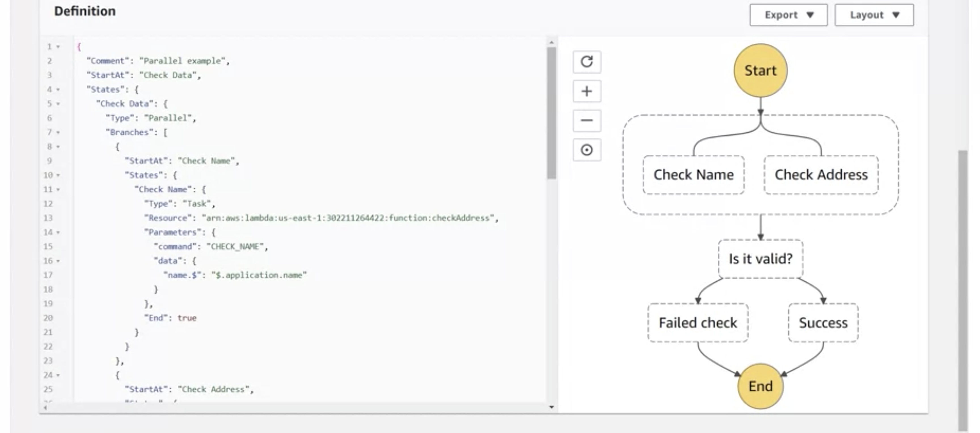Select the Check Address state node
The height and width of the screenshot is (433, 980).
coord(820,175)
